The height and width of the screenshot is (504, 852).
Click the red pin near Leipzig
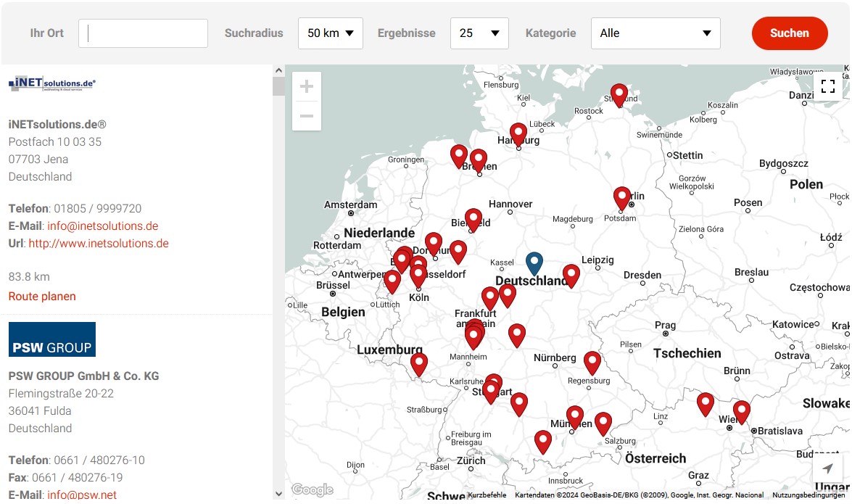pyautogui.click(x=571, y=275)
